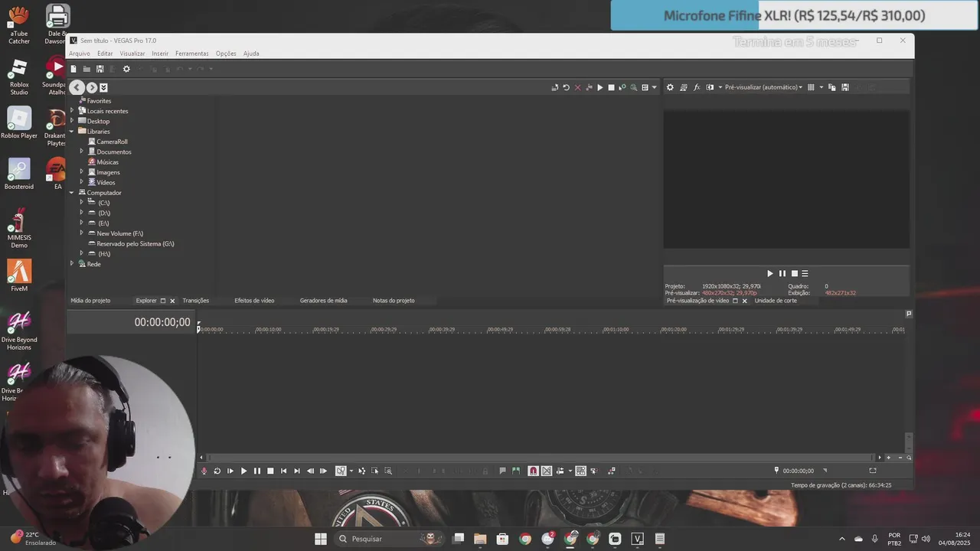Viewport: 980px width, 551px height.
Task: Open the Pré-visualizar (automático) quality dropdown
Action: coord(764,87)
